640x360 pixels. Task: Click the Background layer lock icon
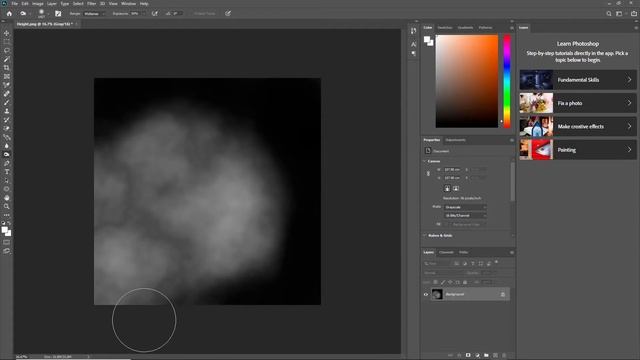(x=503, y=294)
